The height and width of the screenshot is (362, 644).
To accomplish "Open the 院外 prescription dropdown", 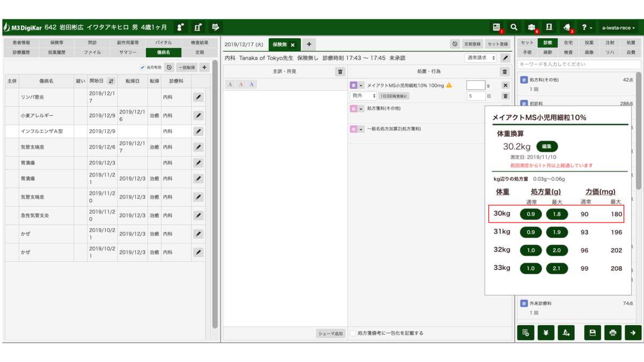I will (363, 96).
